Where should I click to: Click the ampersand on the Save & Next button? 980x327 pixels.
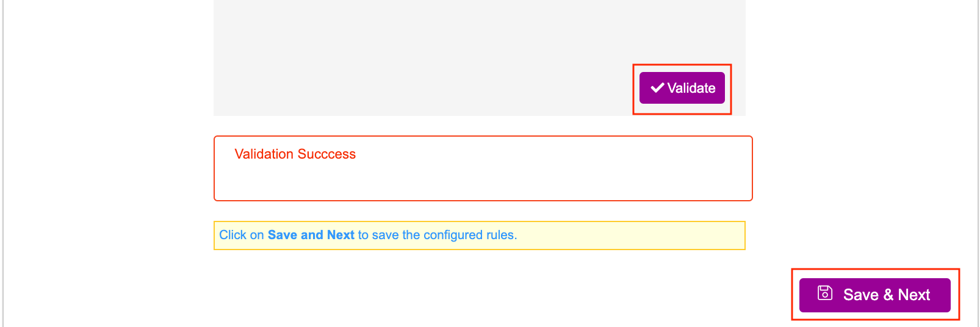point(888,295)
